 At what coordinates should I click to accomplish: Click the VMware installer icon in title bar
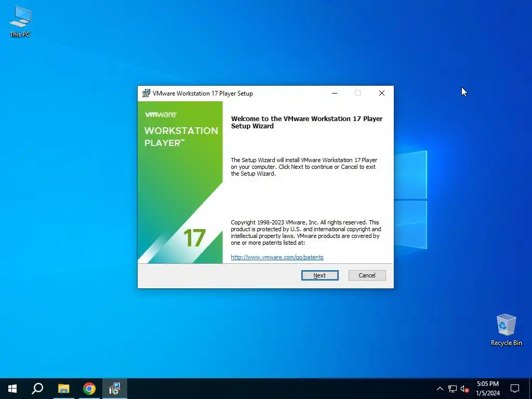click(146, 93)
